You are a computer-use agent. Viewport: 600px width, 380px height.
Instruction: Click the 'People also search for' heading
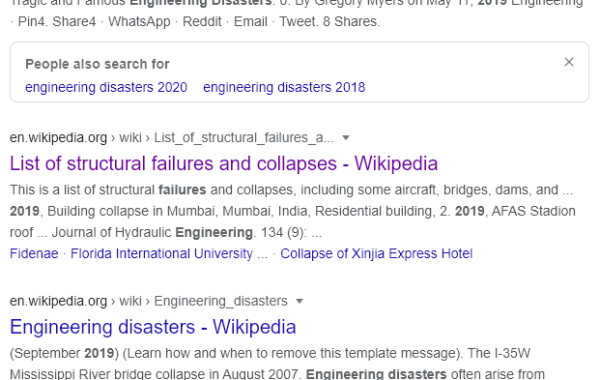pos(97,64)
